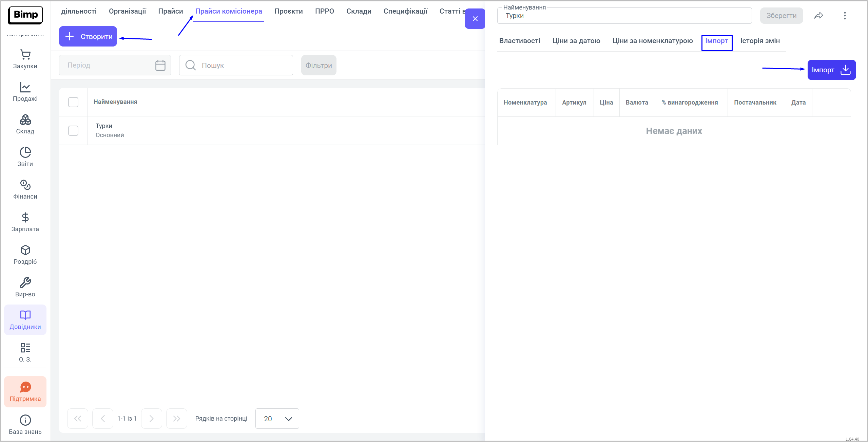Go to next page arrow

(151, 419)
